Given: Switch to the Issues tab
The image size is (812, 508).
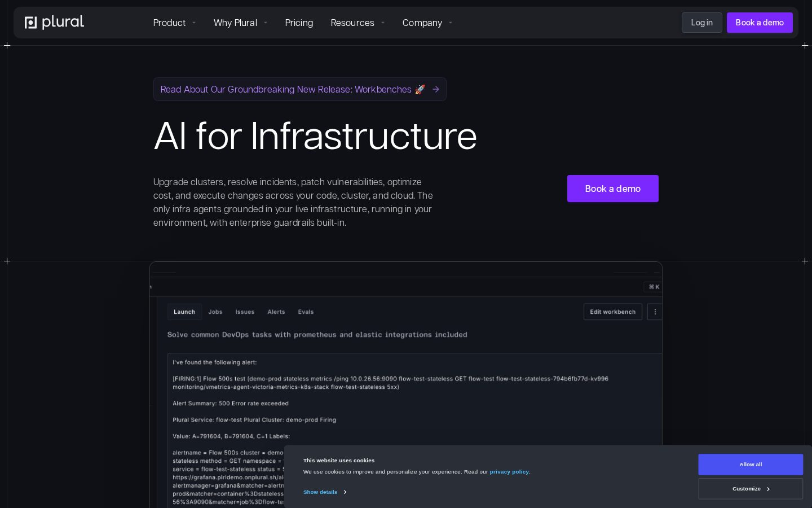Looking at the screenshot, I should [245, 312].
